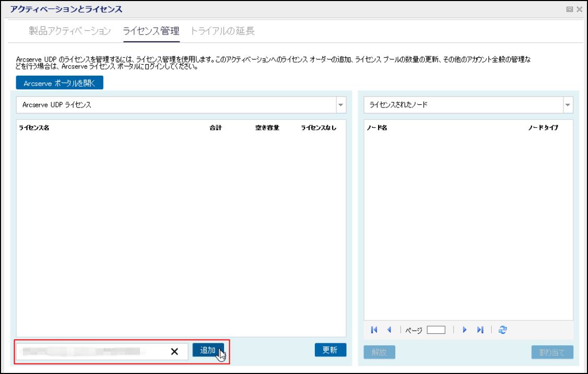The height and width of the screenshot is (374, 588).
Task: Click the ページ number input box
Action: (436, 330)
